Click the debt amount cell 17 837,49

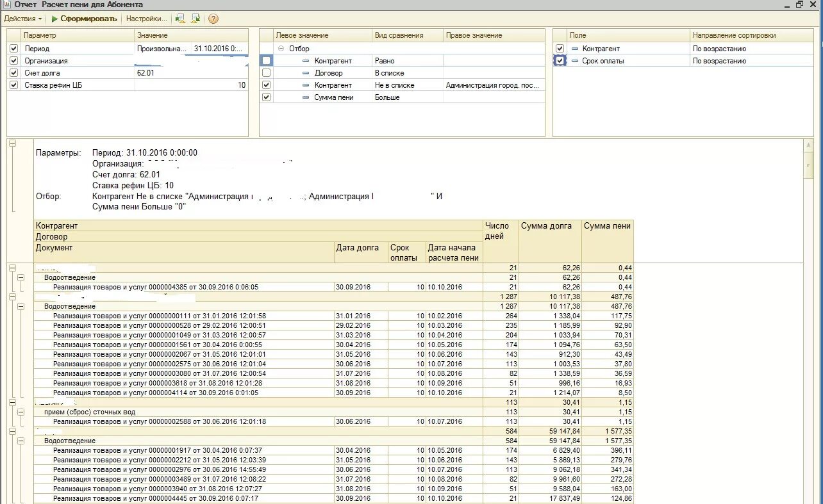pos(550,498)
